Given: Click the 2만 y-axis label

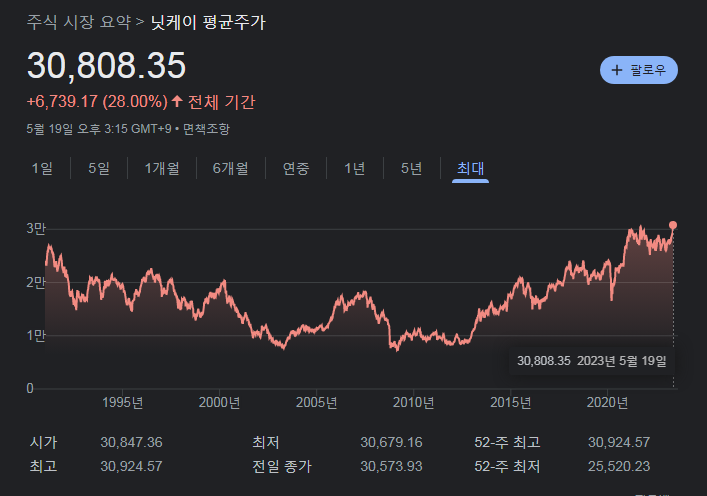Looking at the screenshot, I should [36, 282].
